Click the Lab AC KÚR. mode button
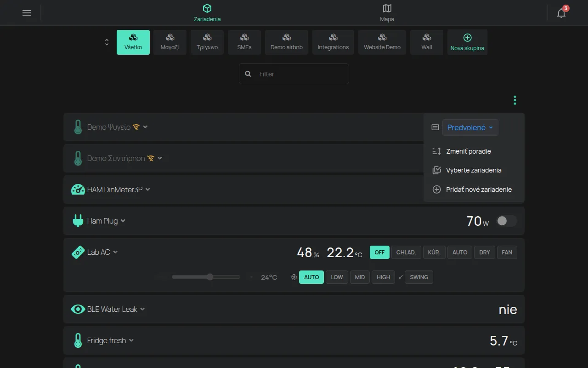This screenshot has height=368, width=588. click(x=434, y=252)
